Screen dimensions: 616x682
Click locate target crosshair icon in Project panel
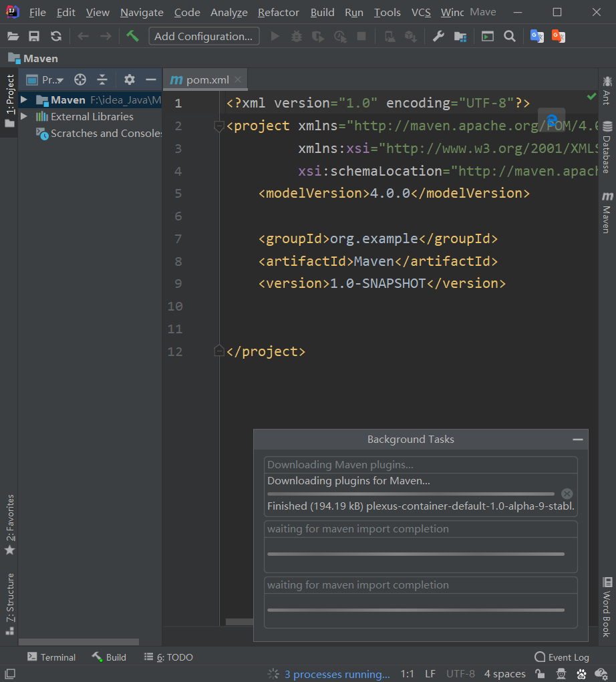pos(80,79)
